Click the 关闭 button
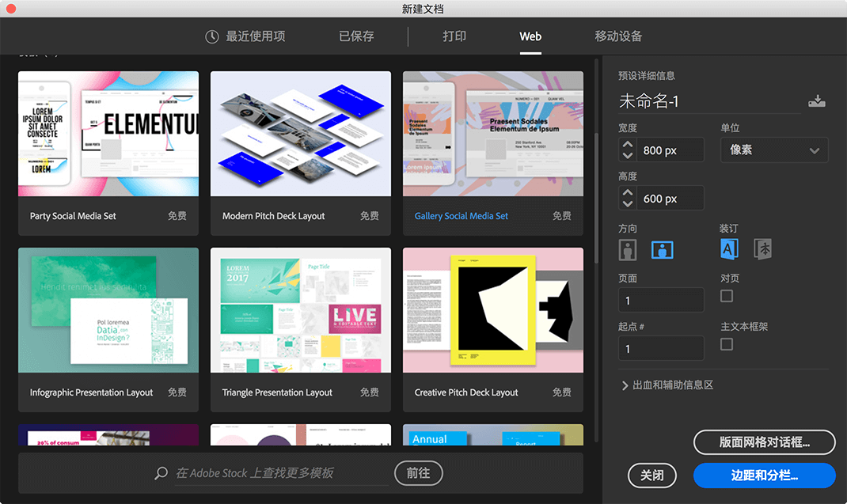The image size is (847, 504). pos(652,476)
